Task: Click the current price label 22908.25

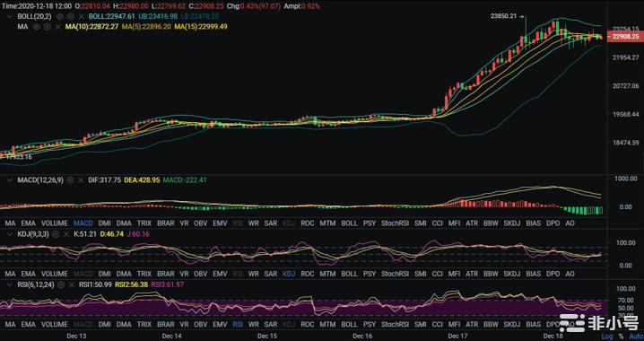Action: point(626,37)
